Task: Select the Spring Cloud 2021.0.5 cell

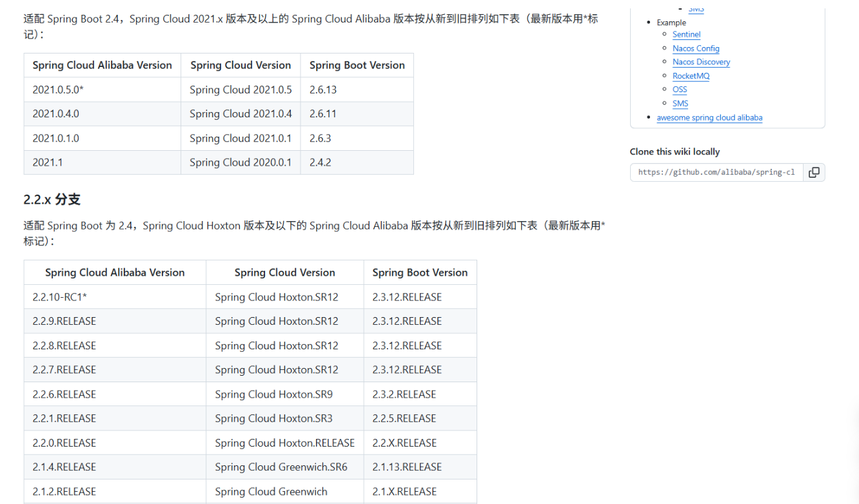Action: point(241,90)
